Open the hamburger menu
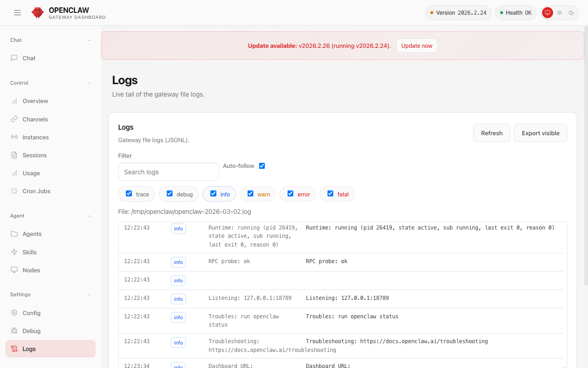 coord(17,12)
